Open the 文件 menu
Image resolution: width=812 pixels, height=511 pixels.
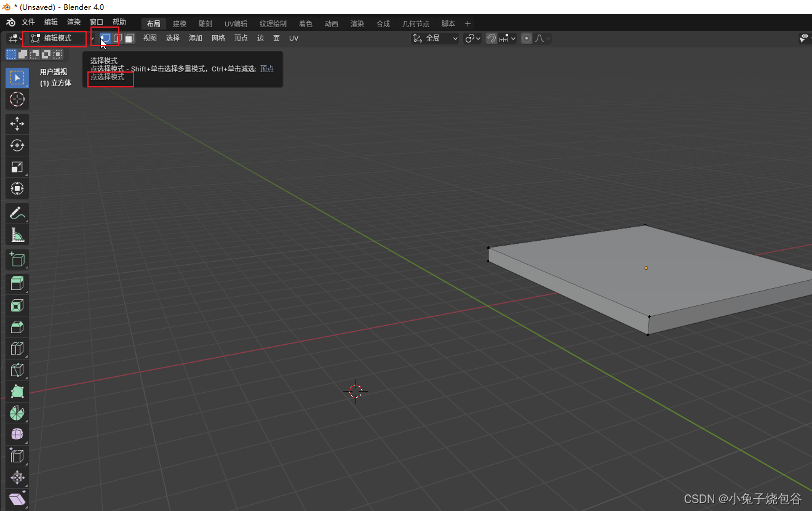28,22
